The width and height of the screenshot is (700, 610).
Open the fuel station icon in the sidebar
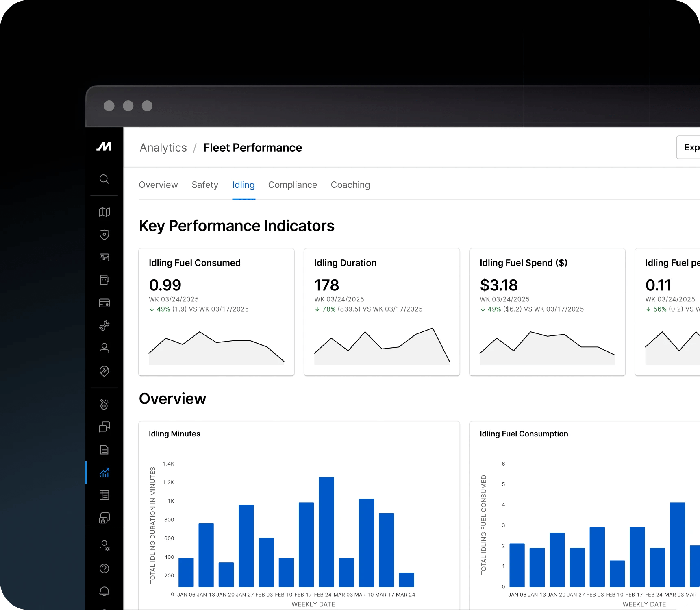tap(104, 280)
